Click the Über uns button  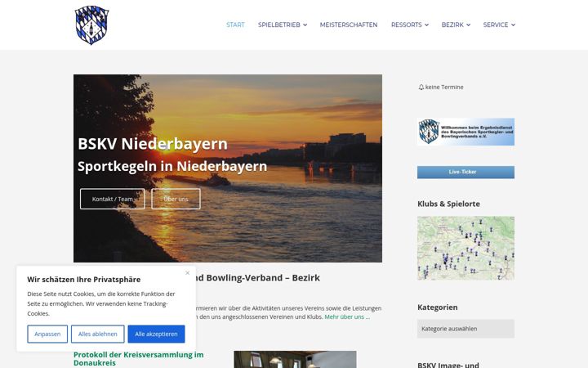(176, 199)
